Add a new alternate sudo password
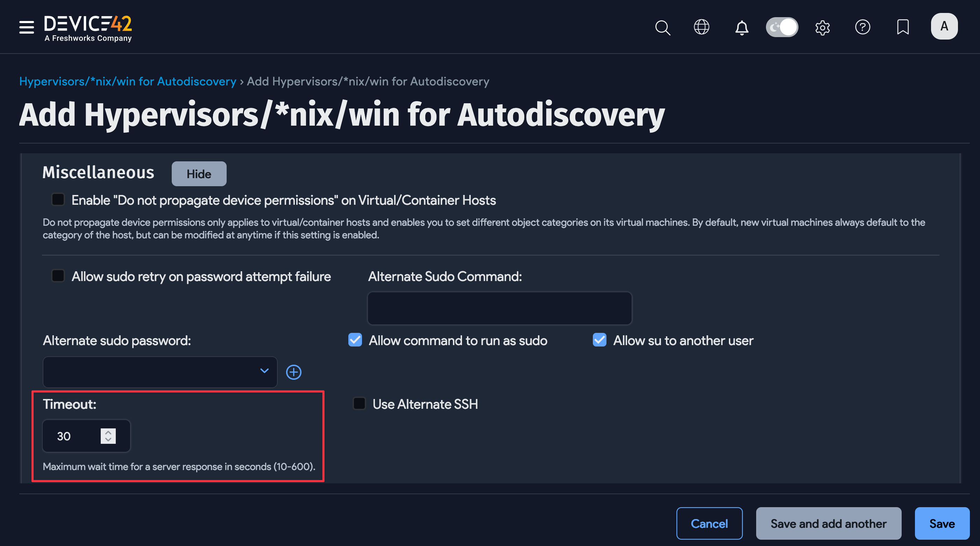 [x=294, y=372]
